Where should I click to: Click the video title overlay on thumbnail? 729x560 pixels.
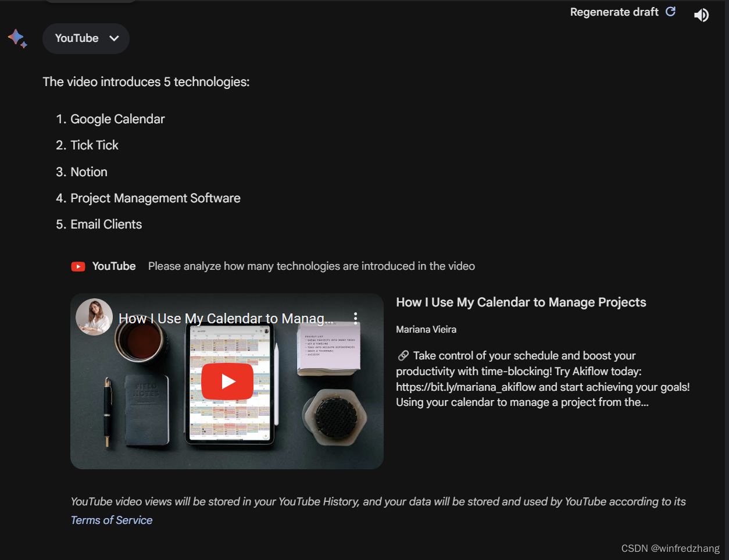coord(226,319)
